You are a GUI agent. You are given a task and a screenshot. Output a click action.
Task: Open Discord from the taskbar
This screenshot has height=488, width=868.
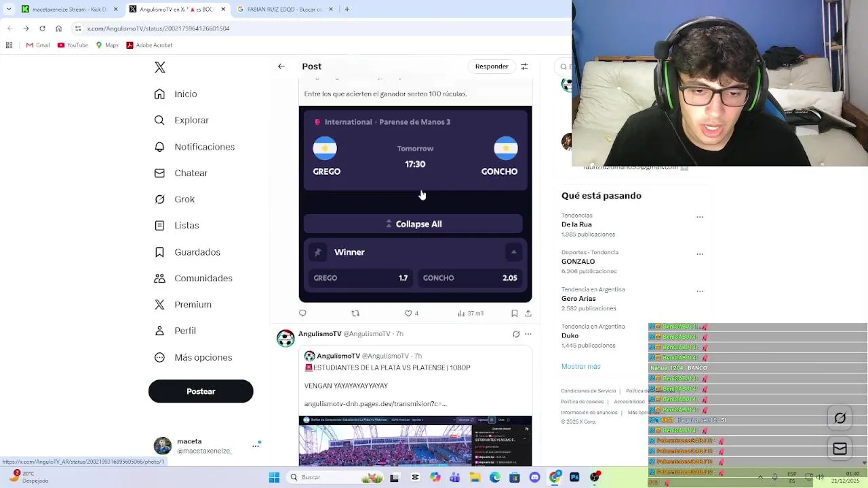coord(534,478)
